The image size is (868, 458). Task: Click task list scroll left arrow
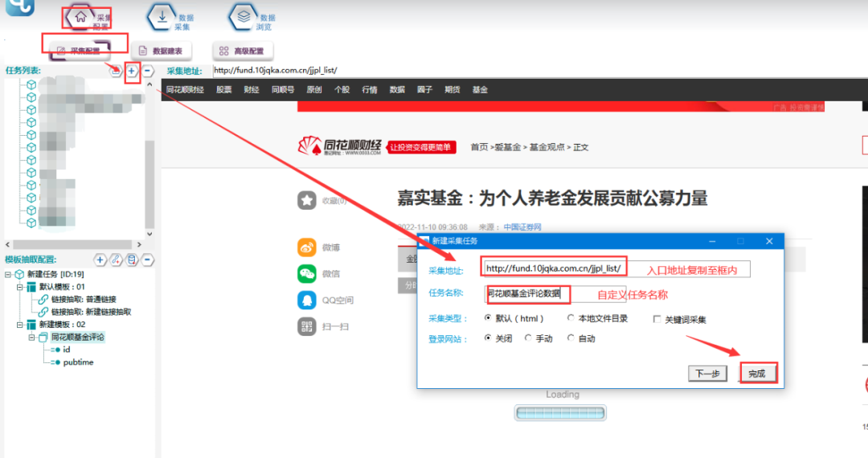[x=8, y=244]
